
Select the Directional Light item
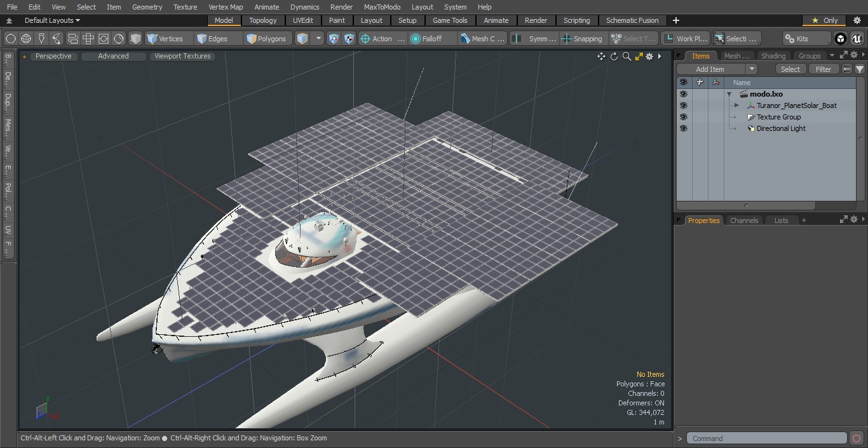[781, 128]
